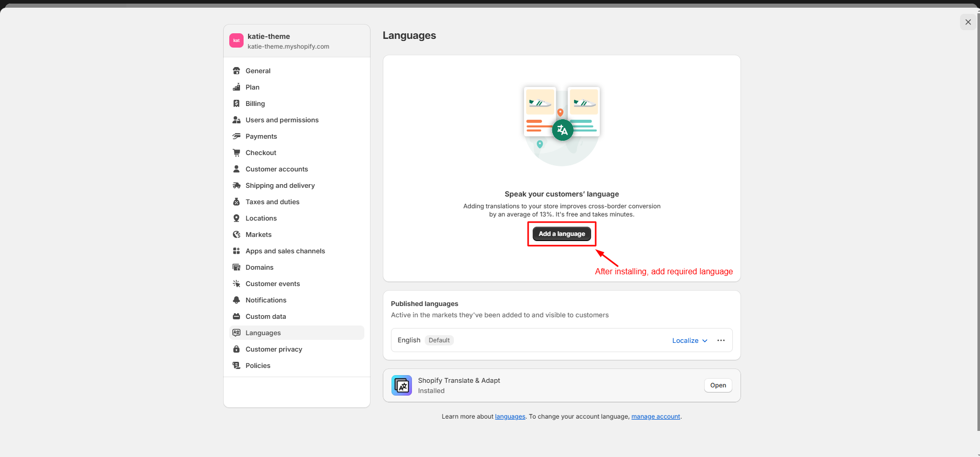Click the Domains icon in sidebar
The height and width of the screenshot is (457, 980).
click(236, 267)
